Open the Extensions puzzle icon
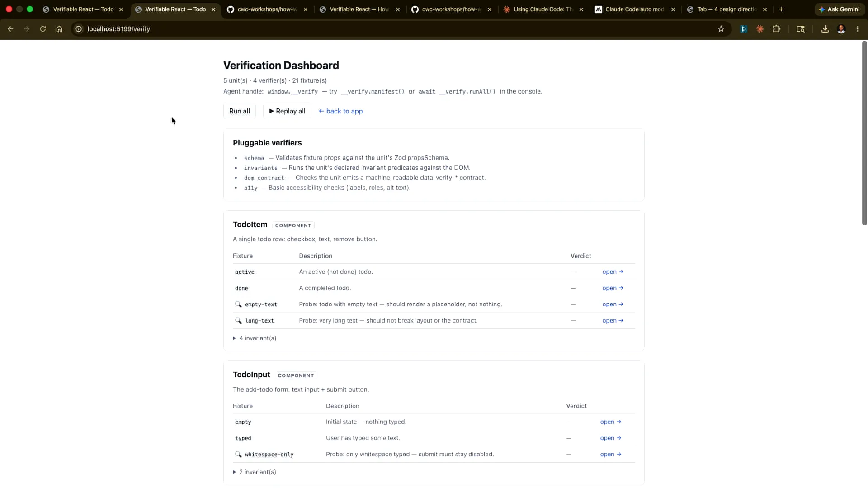 point(776,29)
